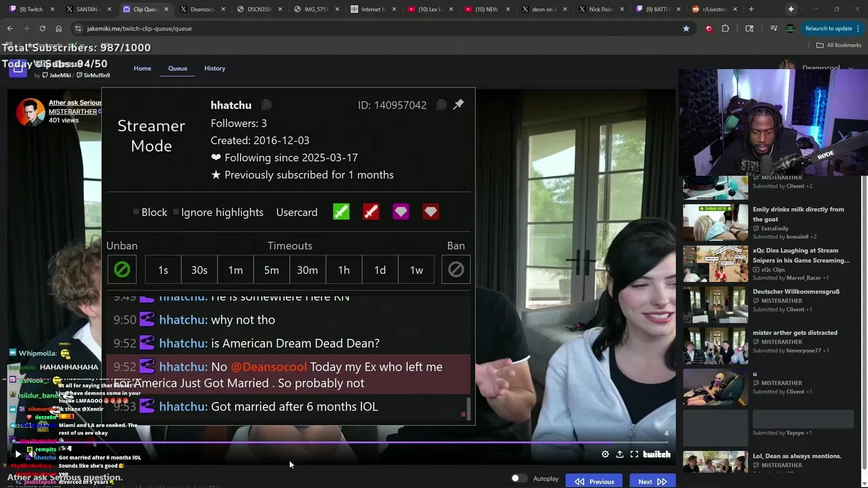Bookmark this page with the star icon
The image size is (868, 488).
click(686, 28)
